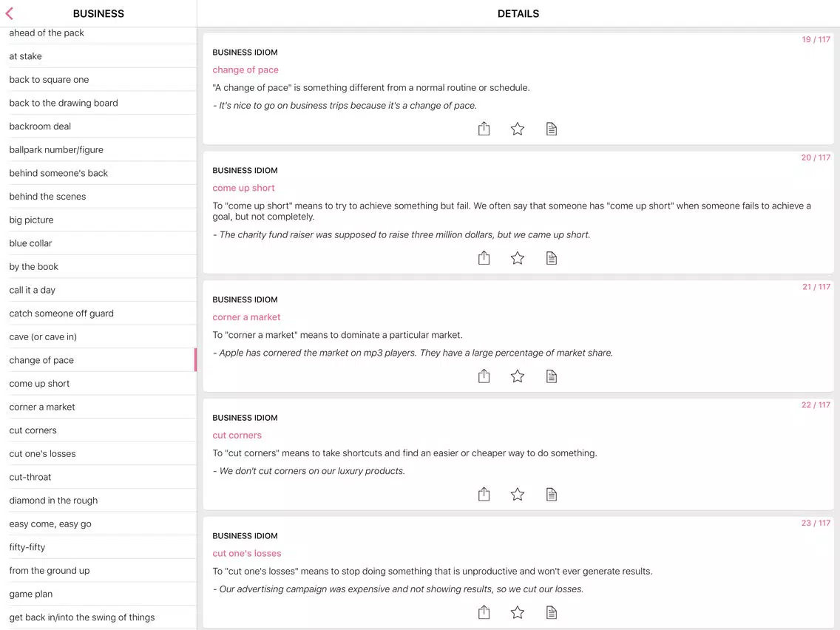
Task: Click the pink 'come up short' heading
Action: point(243,188)
